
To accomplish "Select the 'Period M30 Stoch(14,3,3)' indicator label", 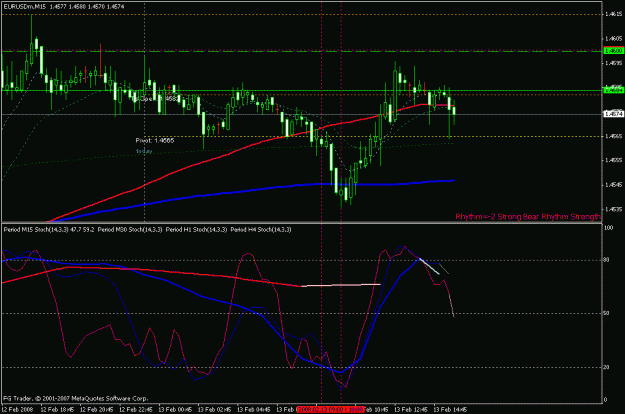I will tap(130, 230).
